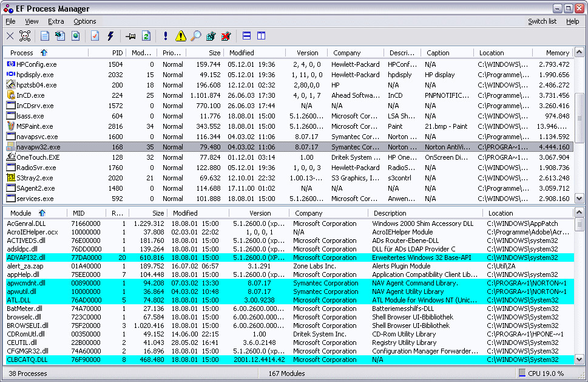
Task: Click the module list scroll up arrow
Action: pos(580,213)
